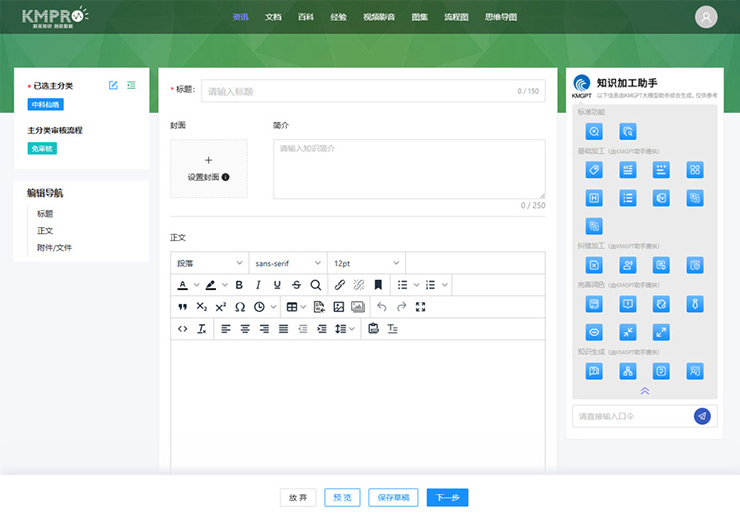Open source code view icon
This screenshot has height=520, width=740.
point(182,329)
